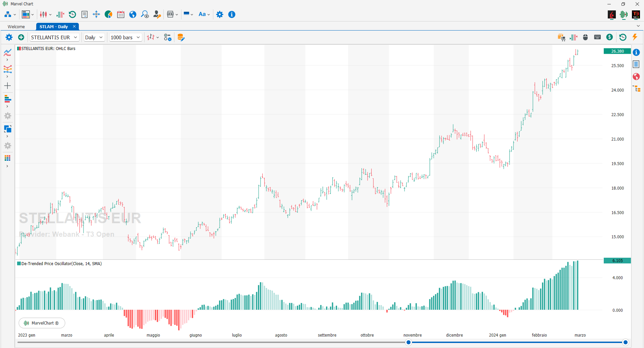Toggle the mouse trading icon
This screenshot has width=644, height=348.
click(585, 37)
